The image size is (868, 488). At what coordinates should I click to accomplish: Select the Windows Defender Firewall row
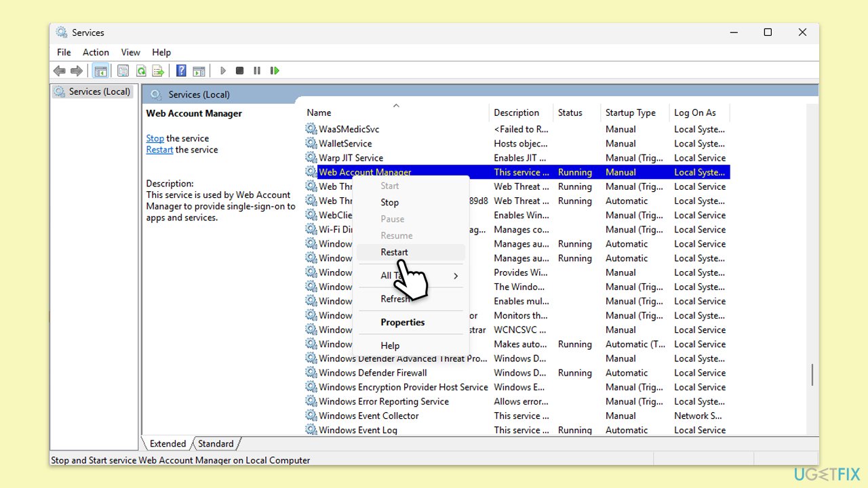[517, 373]
